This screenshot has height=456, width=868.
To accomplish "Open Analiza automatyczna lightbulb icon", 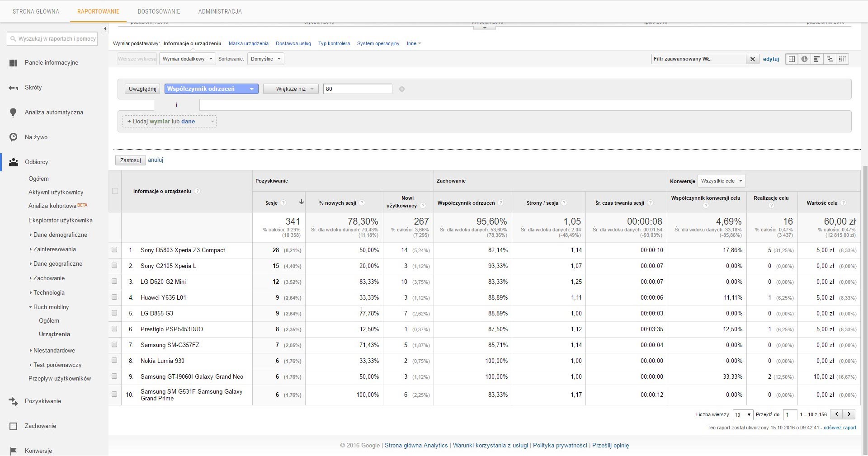I will coord(13,113).
